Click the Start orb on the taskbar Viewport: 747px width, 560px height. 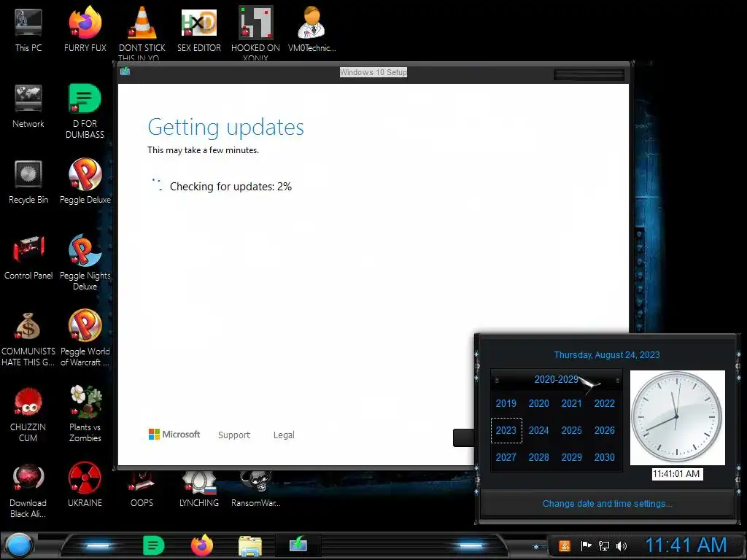[18, 545]
